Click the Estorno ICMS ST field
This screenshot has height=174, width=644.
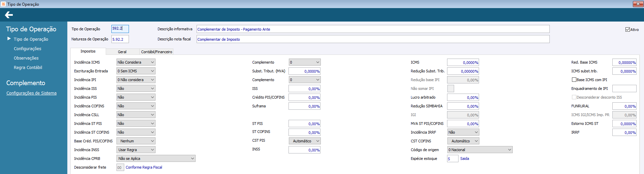(624, 124)
